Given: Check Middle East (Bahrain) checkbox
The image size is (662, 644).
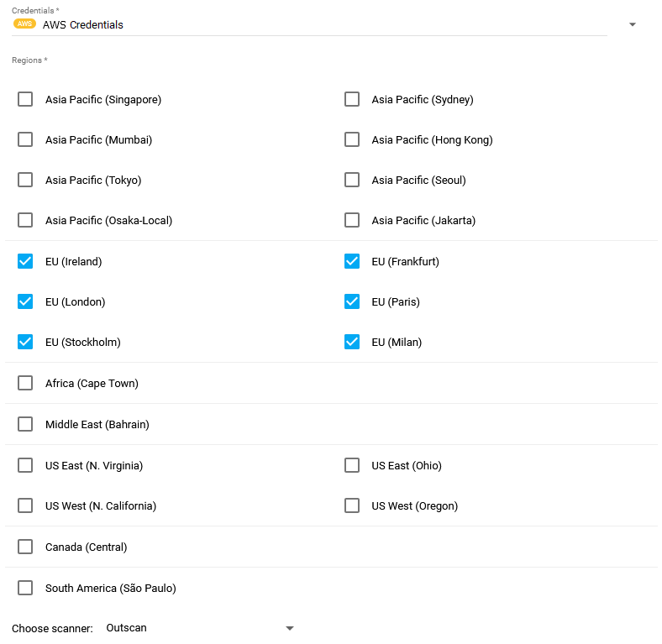Looking at the screenshot, I should coord(25,425).
